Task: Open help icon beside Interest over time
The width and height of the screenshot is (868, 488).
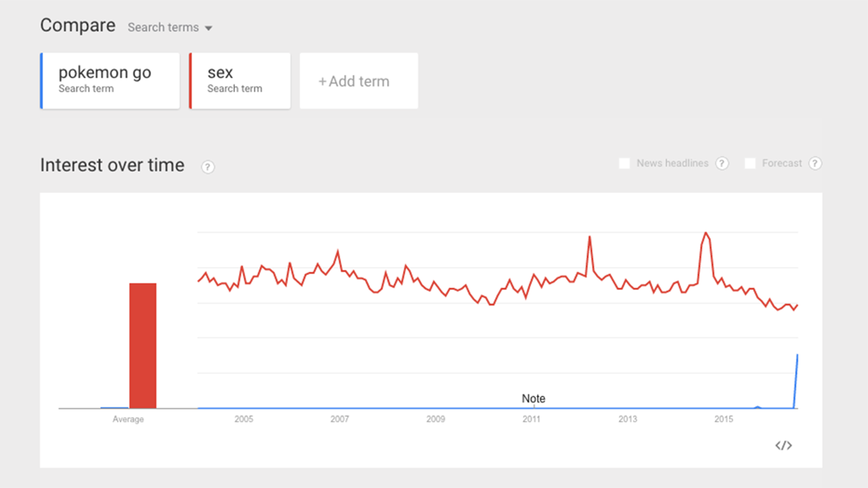Action: point(208,167)
